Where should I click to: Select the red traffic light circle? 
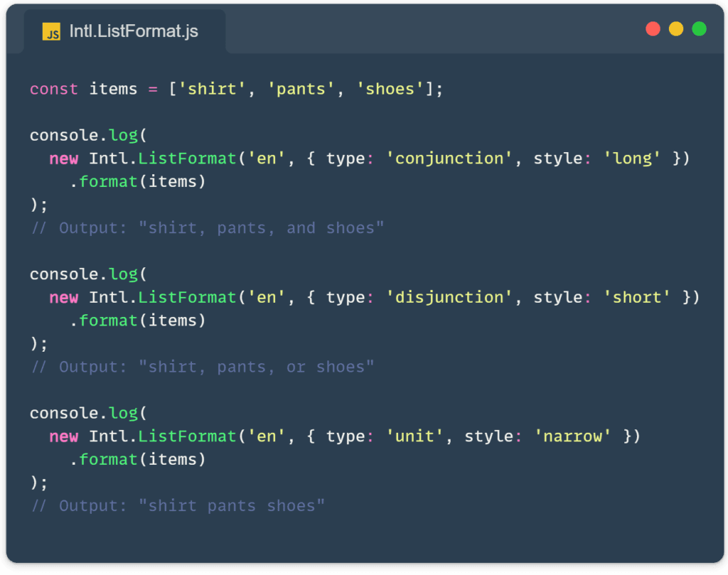(x=653, y=28)
